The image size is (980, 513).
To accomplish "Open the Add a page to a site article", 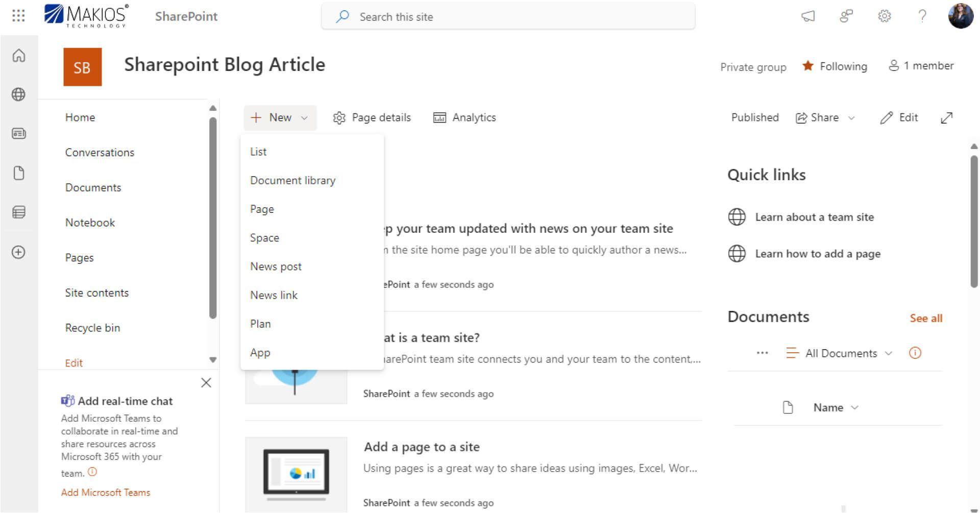I will pos(422,447).
